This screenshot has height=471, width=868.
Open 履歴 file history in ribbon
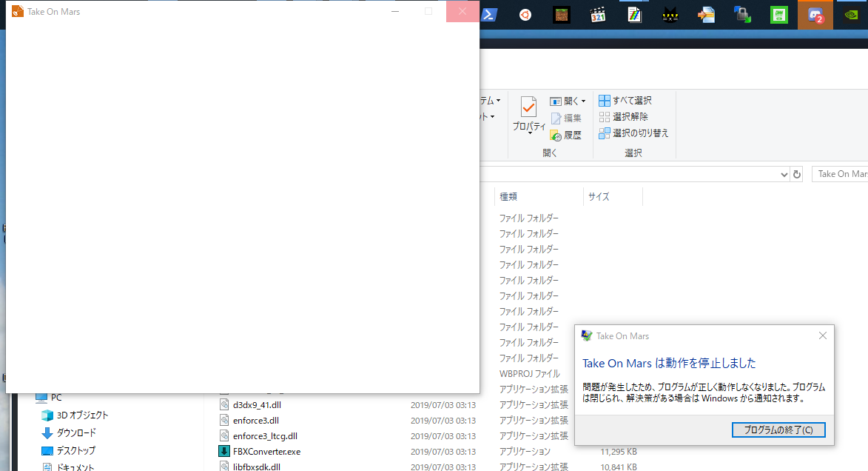(x=566, y=136)
